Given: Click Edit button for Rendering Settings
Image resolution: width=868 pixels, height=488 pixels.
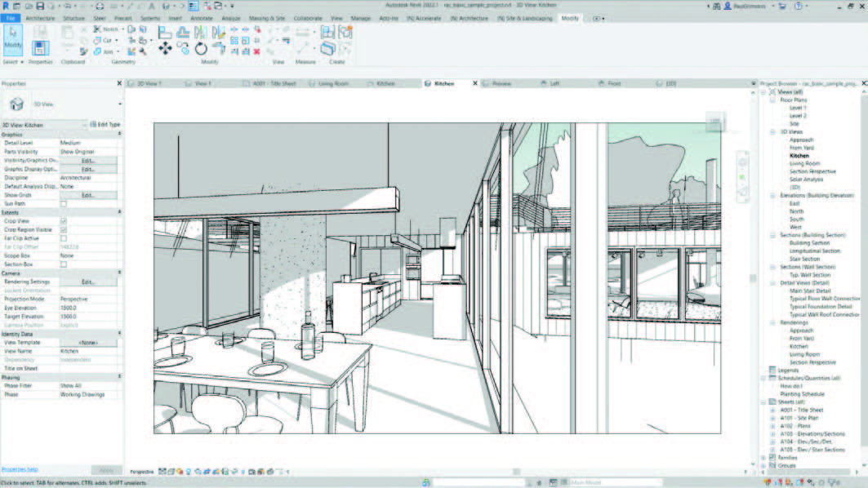Looking at the screenshot, I should coord(88,282).
